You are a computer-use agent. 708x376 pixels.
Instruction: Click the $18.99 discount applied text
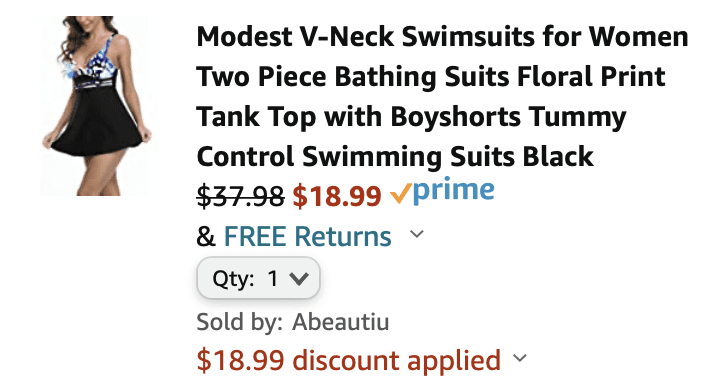(349, 360)
